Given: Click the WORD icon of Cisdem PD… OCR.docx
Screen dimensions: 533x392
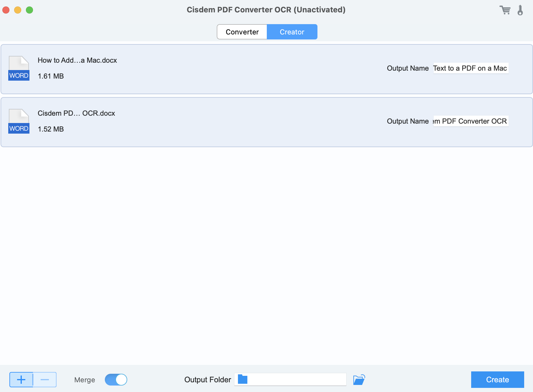Looking at the screenshot, I should [19, 121].
